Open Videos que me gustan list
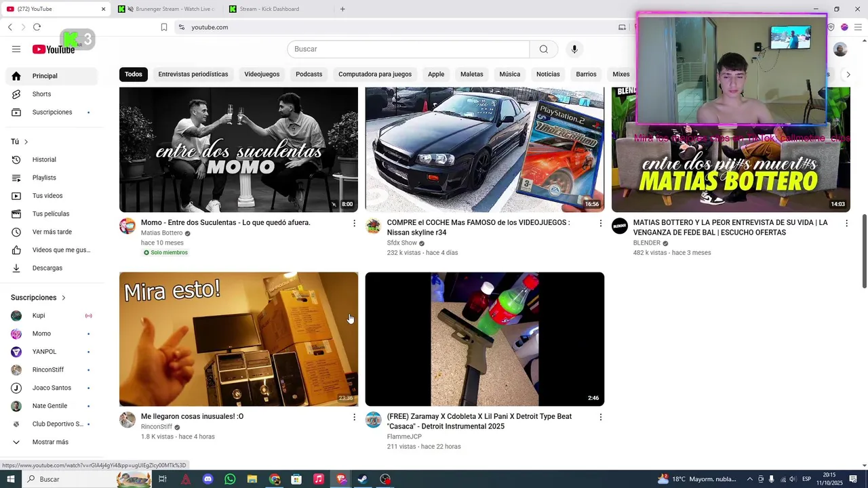The image size is (868, 488). click(52, 250)
